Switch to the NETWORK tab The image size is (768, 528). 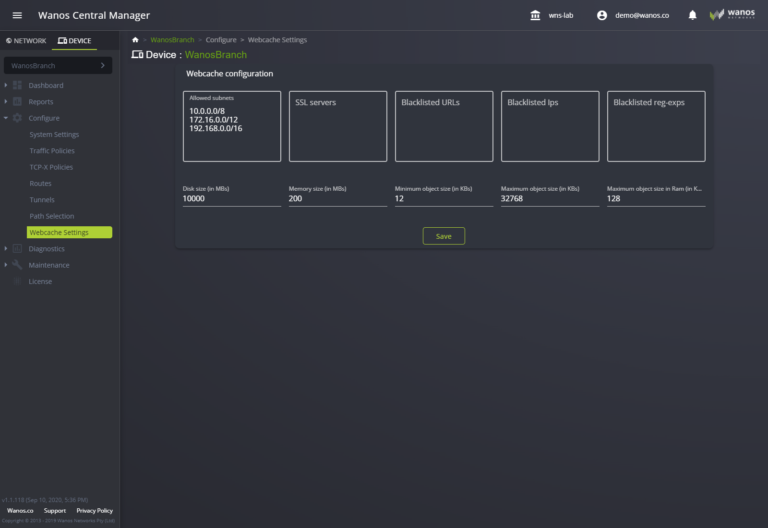[26, 41]
